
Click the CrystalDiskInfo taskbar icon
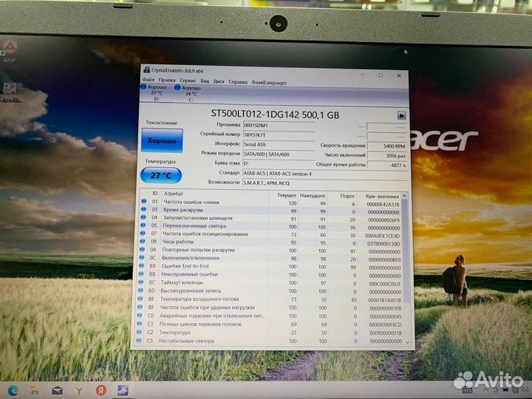click(123, 391)
